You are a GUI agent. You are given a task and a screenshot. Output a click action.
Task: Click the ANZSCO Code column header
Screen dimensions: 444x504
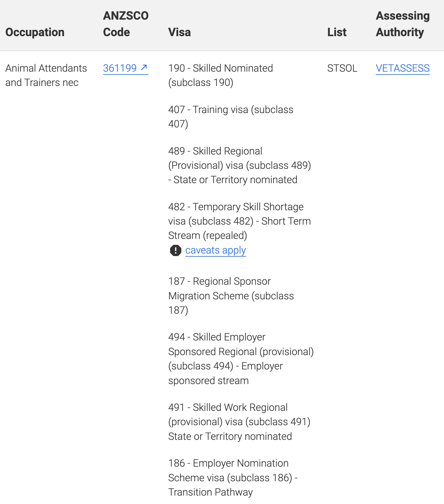[126, 24]
